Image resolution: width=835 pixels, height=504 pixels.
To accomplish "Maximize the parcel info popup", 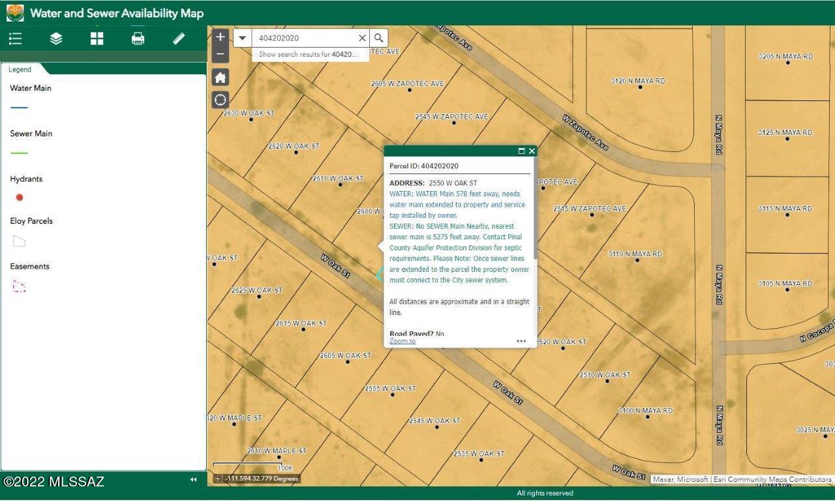I will (x=521, y=151).
